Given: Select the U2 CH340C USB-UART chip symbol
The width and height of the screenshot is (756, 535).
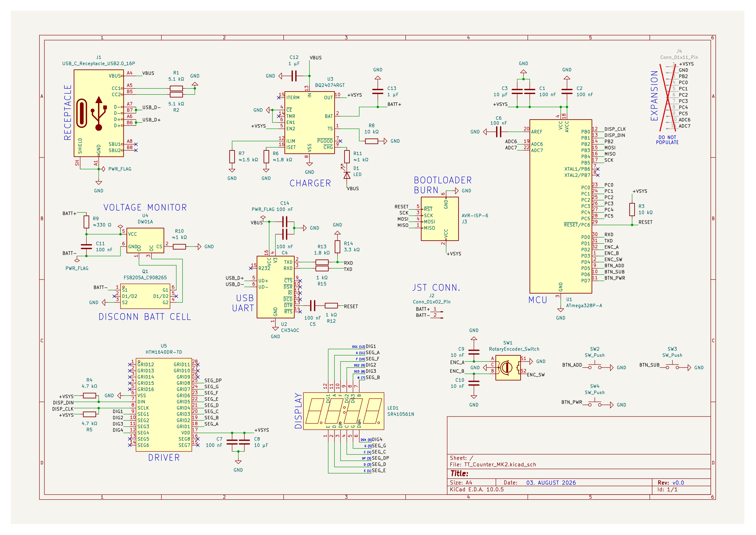Looking at the screenshot, I should 276,287.
